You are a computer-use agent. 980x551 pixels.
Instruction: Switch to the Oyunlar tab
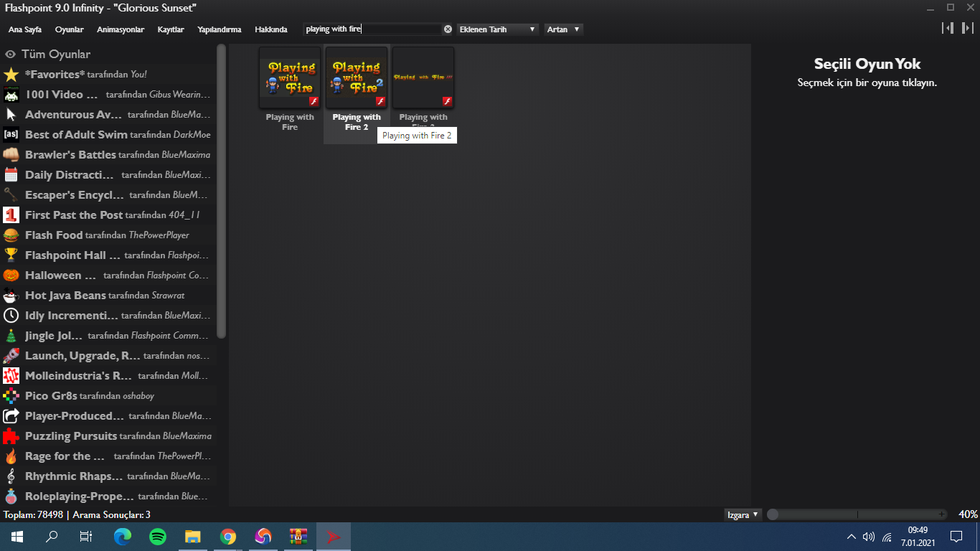[70, 29]
